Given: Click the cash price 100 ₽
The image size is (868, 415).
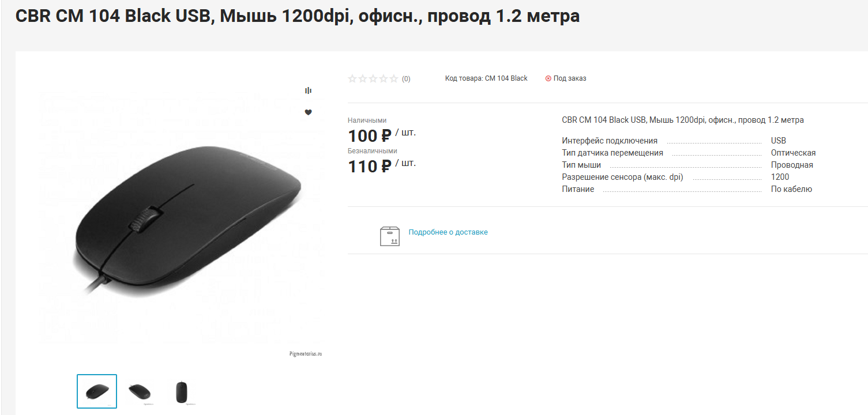Looking at the screenshot, I should point(370,136).
